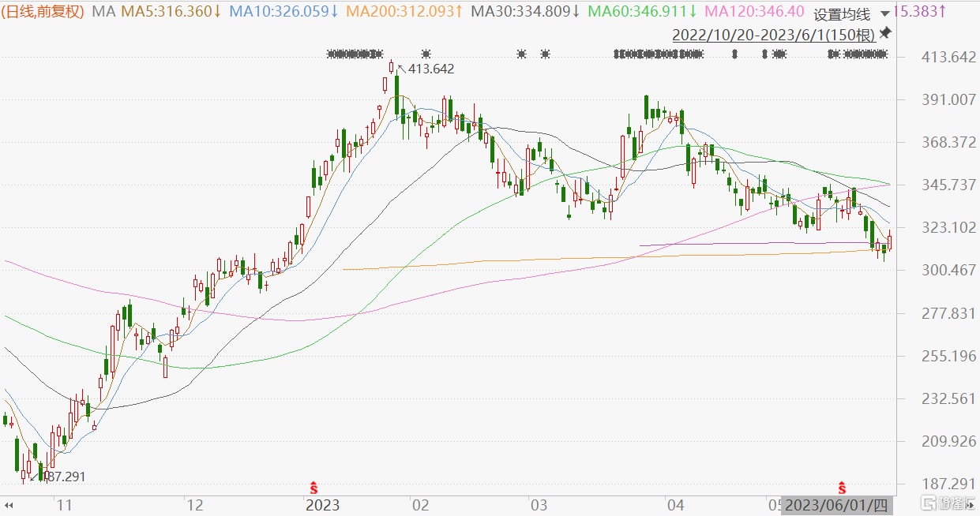Screen dimensions: 980x516
Task: Open the 设置均线 moving average settings dropdown
Action: tap(842, 14)
